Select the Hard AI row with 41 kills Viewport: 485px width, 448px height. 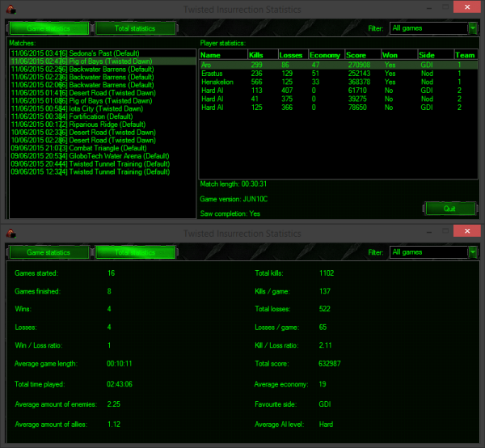pos(339,99)
